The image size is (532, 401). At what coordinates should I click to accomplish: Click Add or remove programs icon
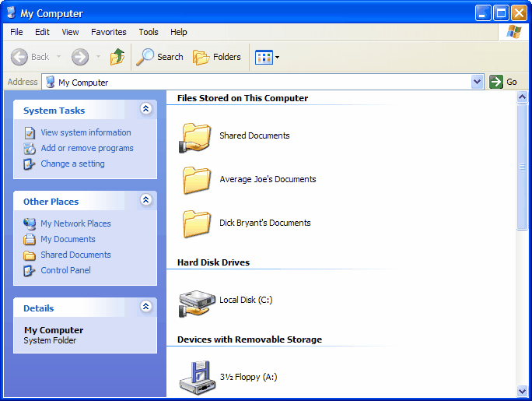(30, 149)
